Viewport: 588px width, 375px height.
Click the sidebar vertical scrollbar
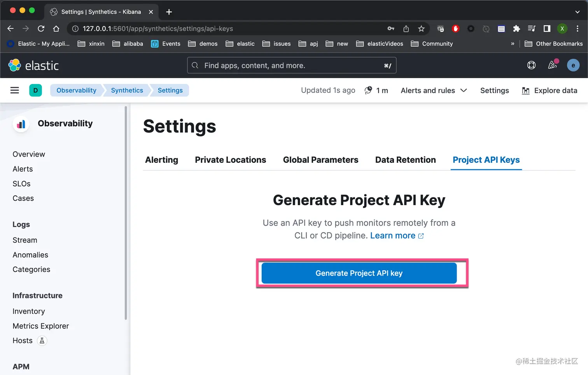(126, 213)
